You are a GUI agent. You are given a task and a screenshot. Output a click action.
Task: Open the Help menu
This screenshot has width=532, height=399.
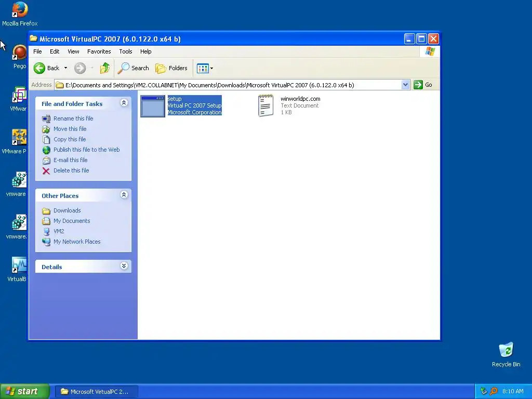[146, 51]
